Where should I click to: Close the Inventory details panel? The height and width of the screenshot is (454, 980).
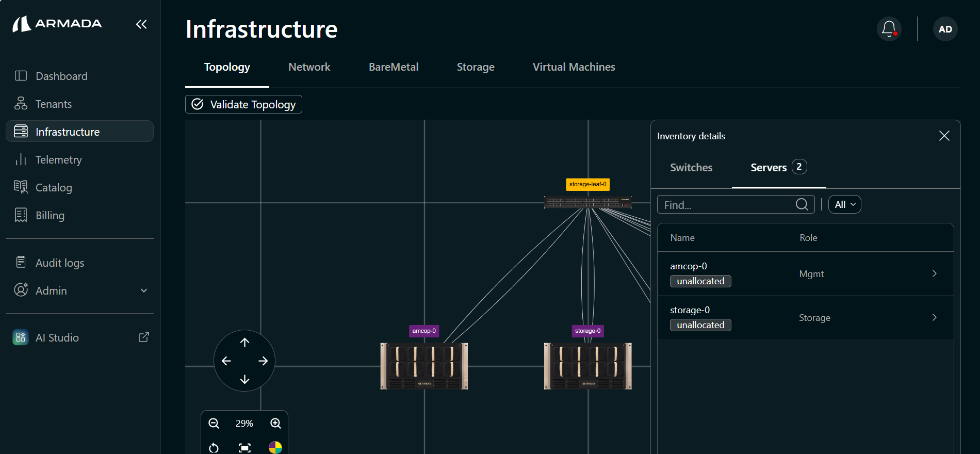(x=944, y=136)
